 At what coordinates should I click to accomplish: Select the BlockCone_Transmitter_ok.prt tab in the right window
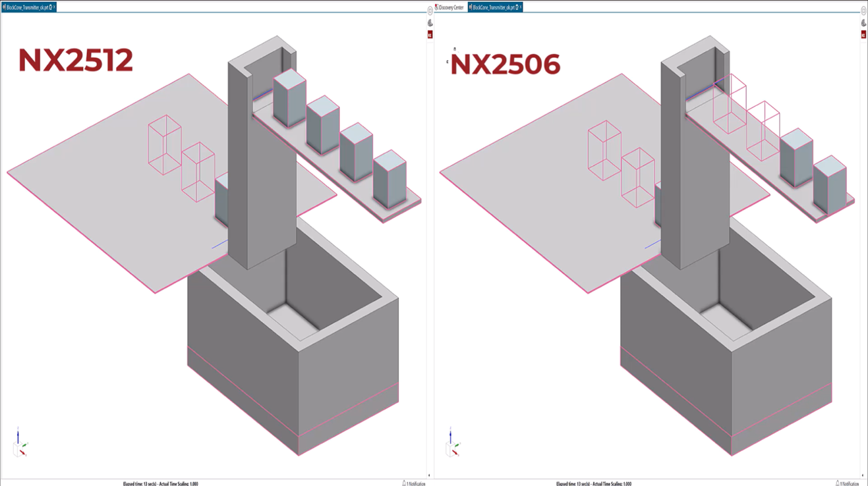pyautogui.click(x=493, y=7)
